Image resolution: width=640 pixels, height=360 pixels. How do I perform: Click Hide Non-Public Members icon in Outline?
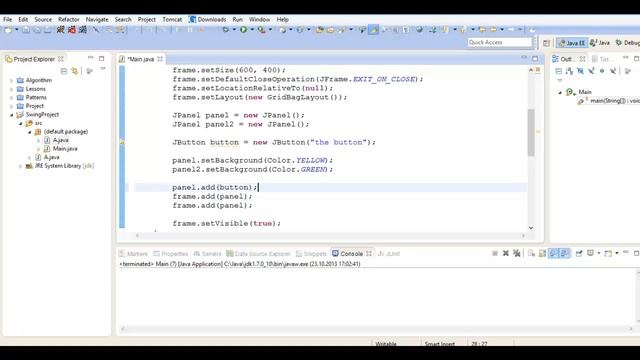tap(602, 71)
